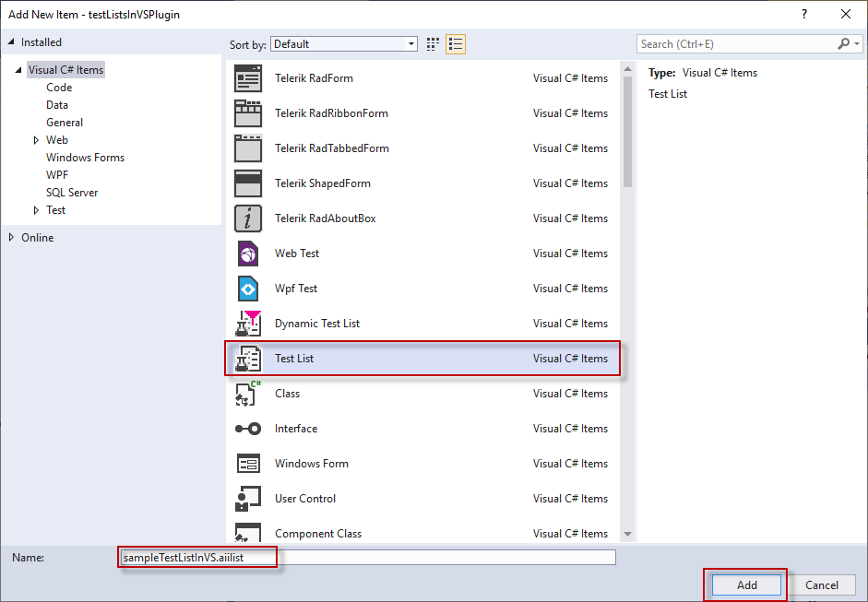The width and height of the screenshot is (868, 602).
Task: Click the search magnifier icon
Action: pyautogui.click(x=844, y=43)
